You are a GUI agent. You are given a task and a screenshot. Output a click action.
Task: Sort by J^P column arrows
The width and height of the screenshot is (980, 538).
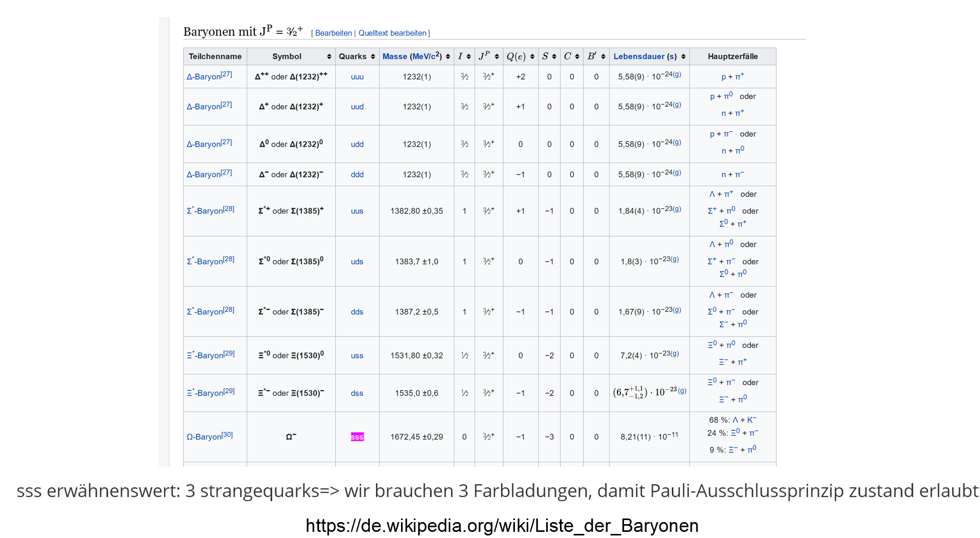(x=497, y=56)
